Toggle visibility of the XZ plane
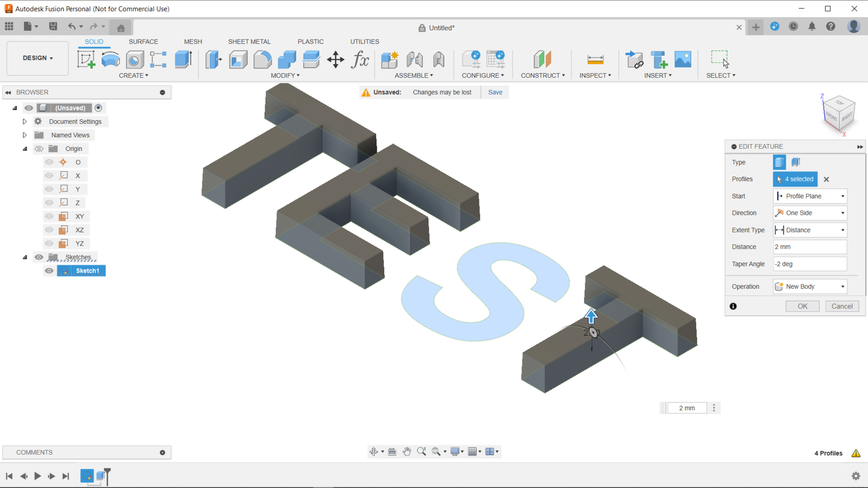Image resolution: width=868 pixels, height=488 pixels. pyautogui.click(x=49, y=230)
